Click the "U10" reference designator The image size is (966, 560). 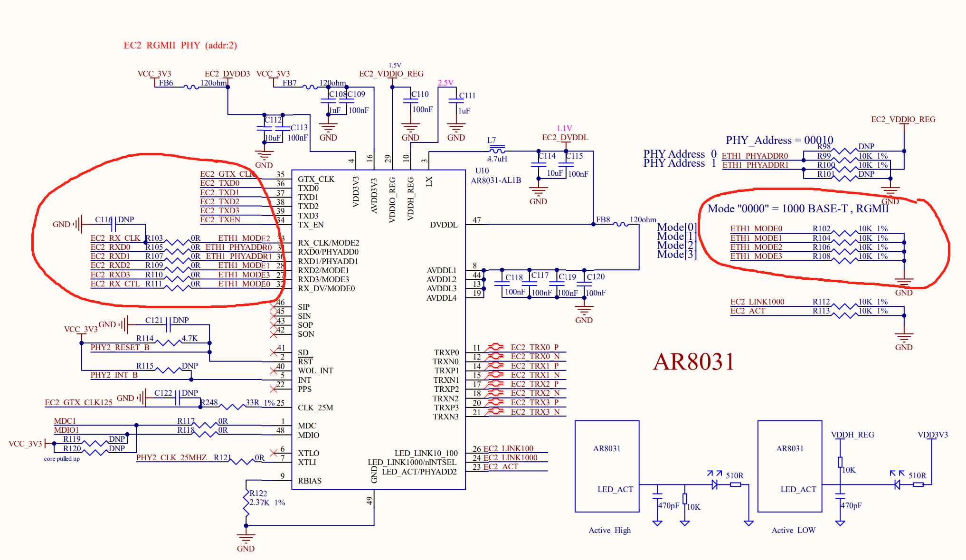482,171
